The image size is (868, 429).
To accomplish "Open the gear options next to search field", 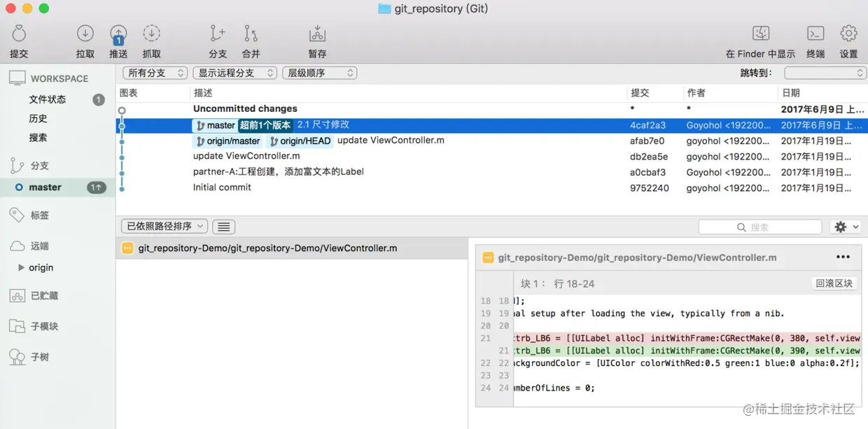I will (x=846, y=227).
